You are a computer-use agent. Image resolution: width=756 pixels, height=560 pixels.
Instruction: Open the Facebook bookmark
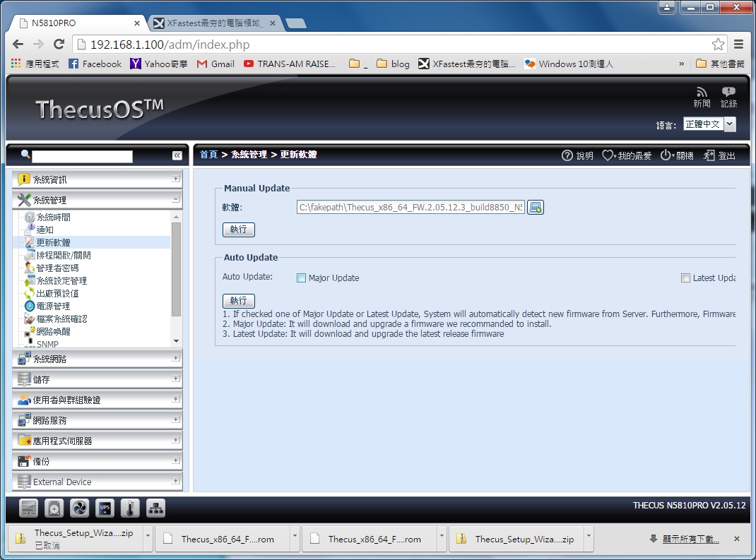[x=95, y=64]
